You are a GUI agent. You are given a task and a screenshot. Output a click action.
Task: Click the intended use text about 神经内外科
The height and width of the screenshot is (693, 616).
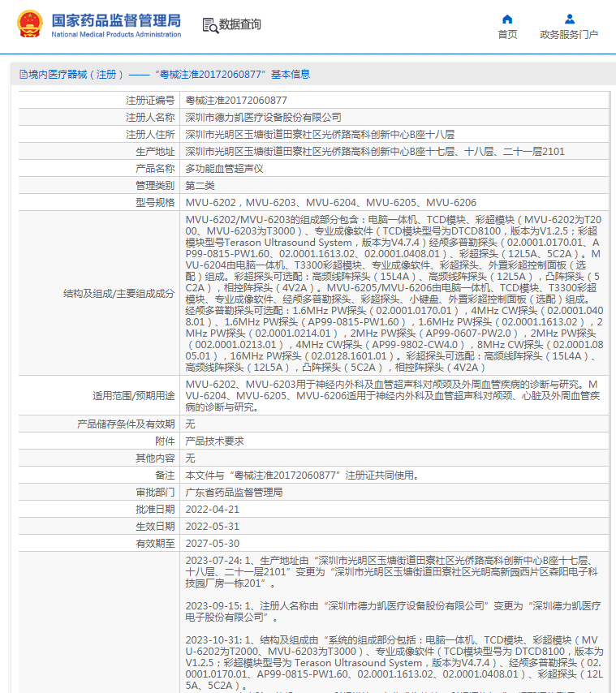coord(392,395)
